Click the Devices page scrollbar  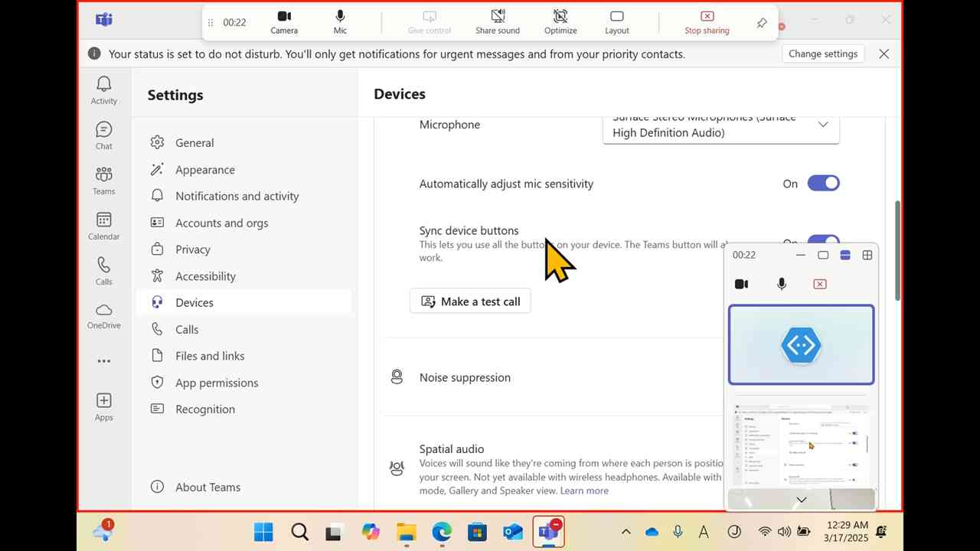coord(897,251)
